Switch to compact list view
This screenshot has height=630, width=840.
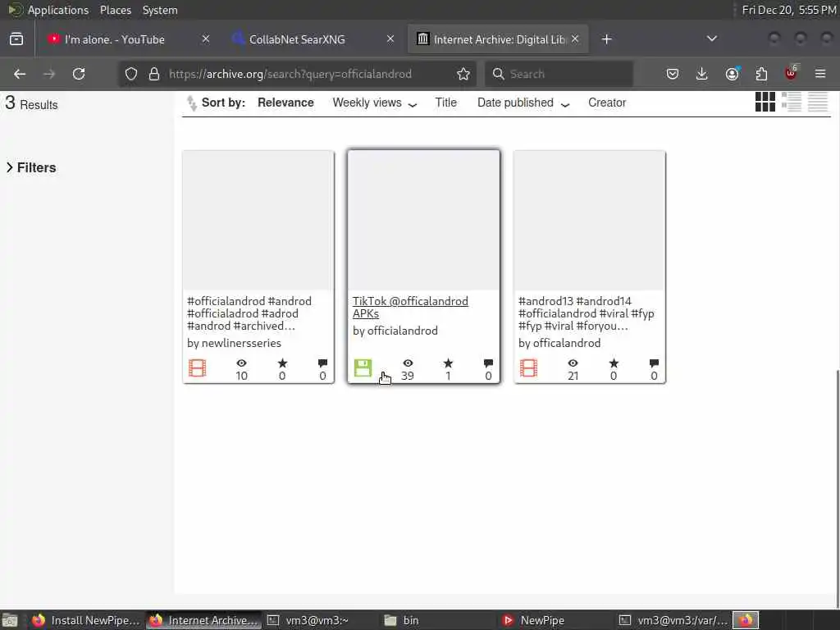[818, 102]
